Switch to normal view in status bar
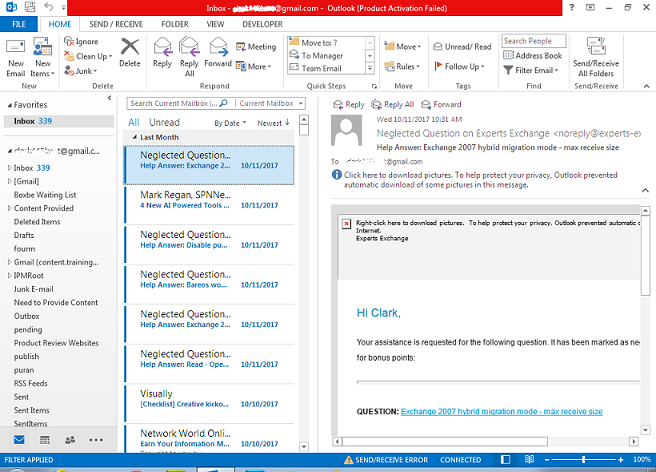Viewport: 656px width, 472px height. (x=505, y=459)
